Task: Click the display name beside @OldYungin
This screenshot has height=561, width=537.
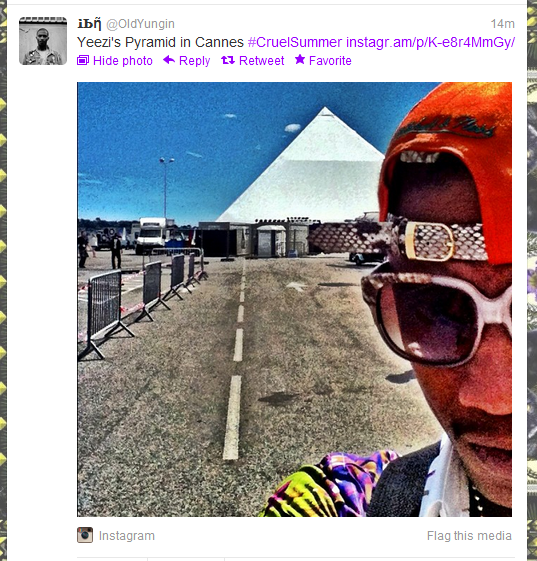Action: [89, 24]
